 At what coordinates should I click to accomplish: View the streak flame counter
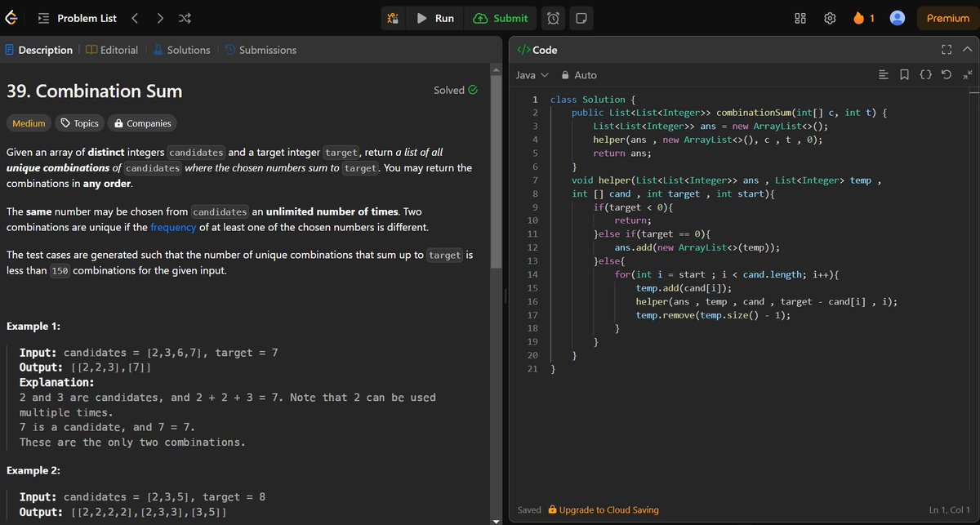click(x=863, y=18)
